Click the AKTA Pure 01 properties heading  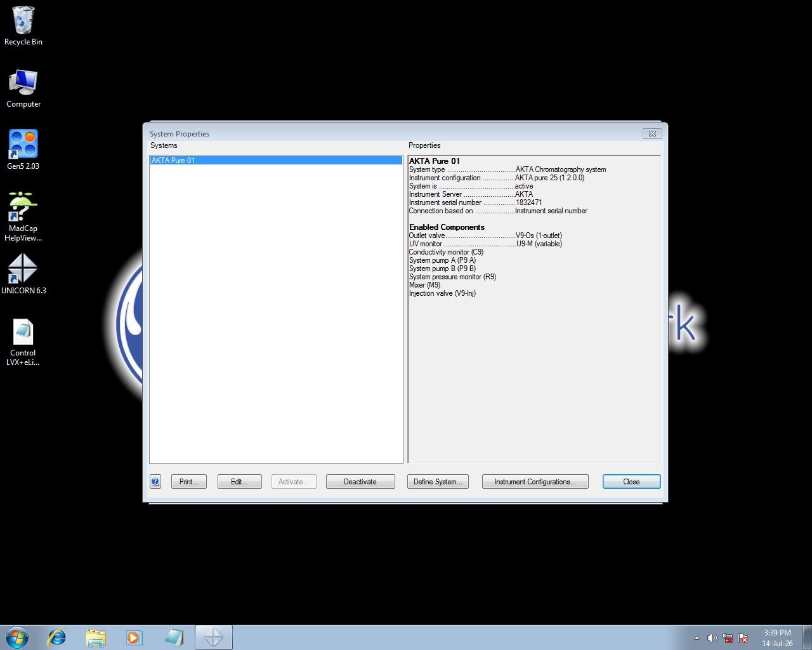click(x=435, y=161)
